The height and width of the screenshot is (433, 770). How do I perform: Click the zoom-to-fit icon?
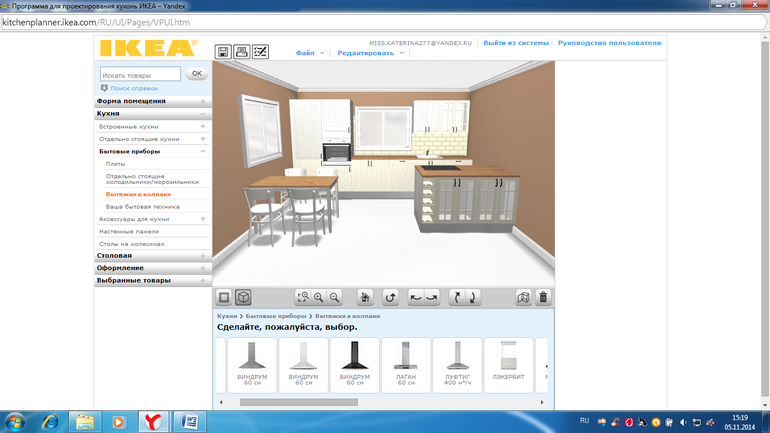pyautogui.click(x=303, y=298)
